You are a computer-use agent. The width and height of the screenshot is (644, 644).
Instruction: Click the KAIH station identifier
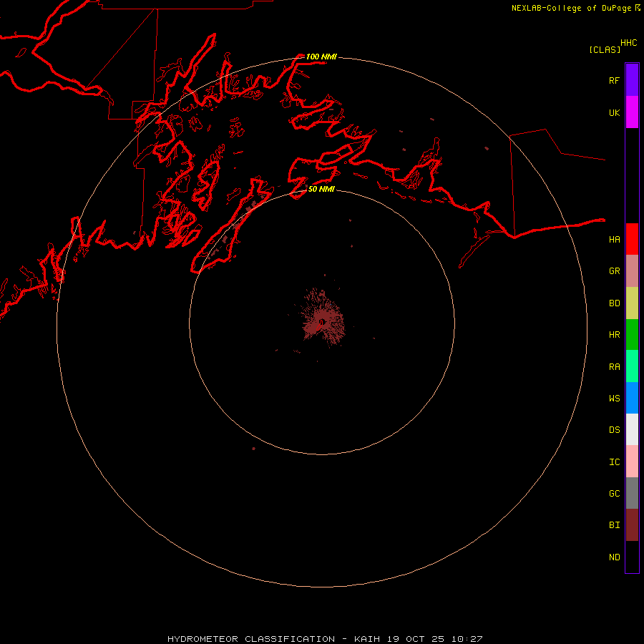coord(367,639)
